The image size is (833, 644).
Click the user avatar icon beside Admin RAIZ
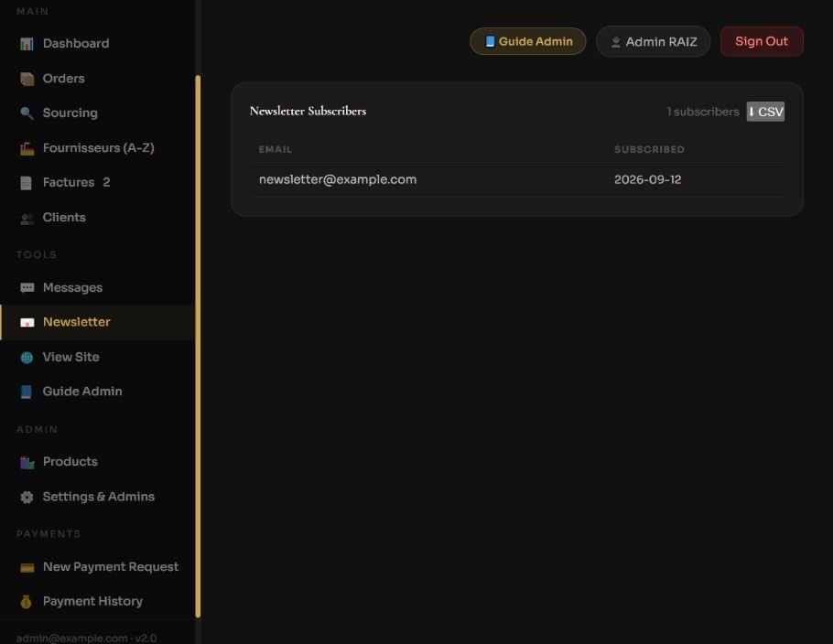pyautogui.click(x=616, y=42)
